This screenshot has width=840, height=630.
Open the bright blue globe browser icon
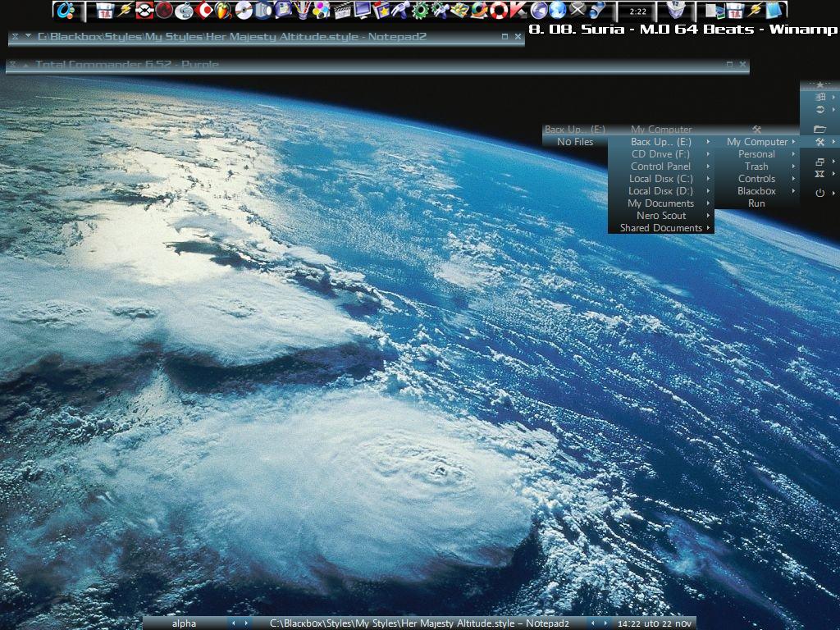point(557,10)
